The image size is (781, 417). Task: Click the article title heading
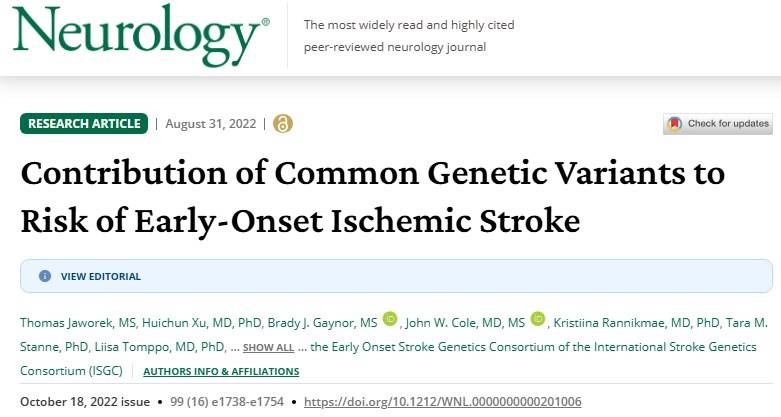[373, 196]
